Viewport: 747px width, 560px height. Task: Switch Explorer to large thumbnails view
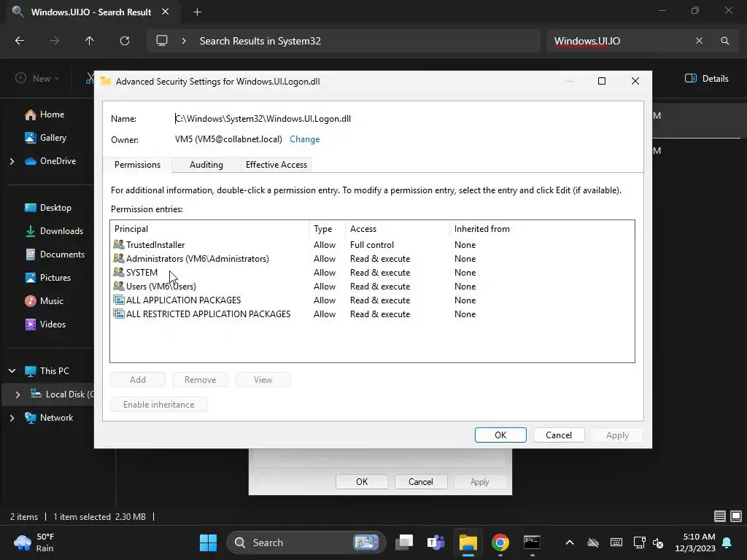pyautogui.click(x=736, y=516)
